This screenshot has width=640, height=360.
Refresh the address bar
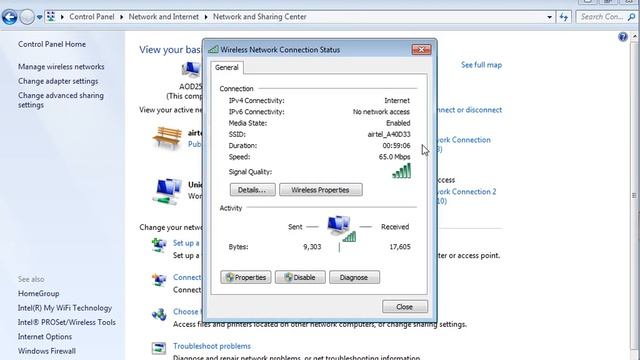click(x=564, y=17)
